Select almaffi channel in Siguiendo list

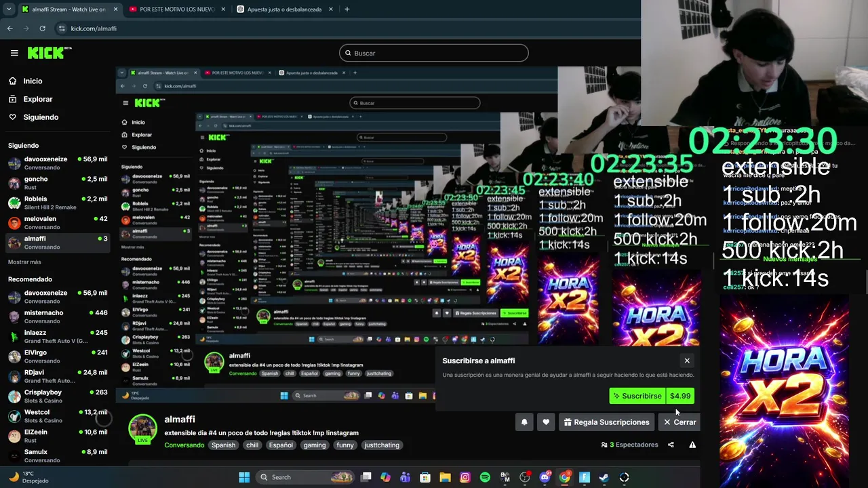coord(58,243)
